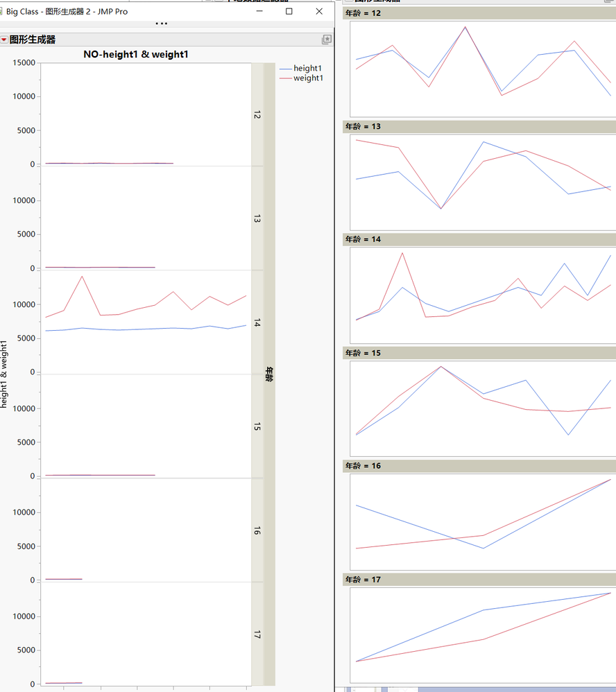Click the 16 group label strip
Viewport: 616px width, 692px height.
pyautogui.click(x=257, y=530)
